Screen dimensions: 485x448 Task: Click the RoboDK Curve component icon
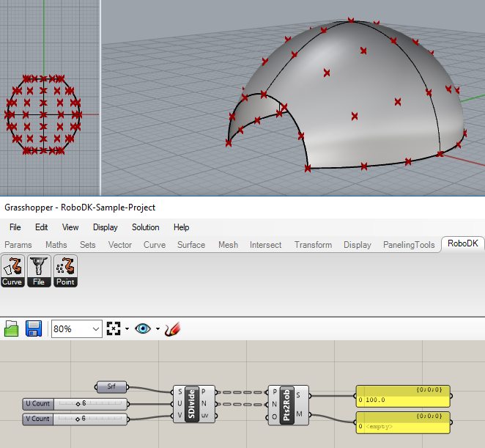click(12, 271)
